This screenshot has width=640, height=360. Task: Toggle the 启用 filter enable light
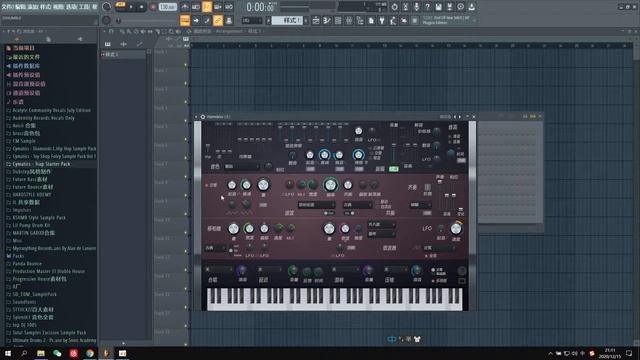pyautogui.click(x=207, y=185)
